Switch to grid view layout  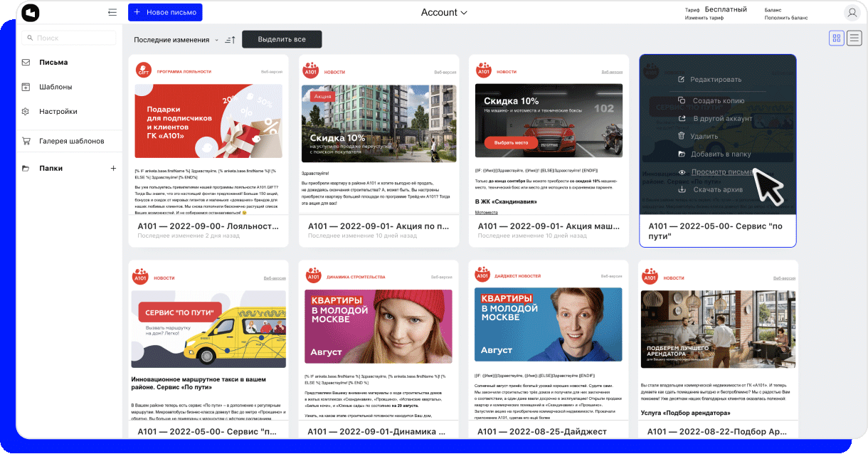837,38
